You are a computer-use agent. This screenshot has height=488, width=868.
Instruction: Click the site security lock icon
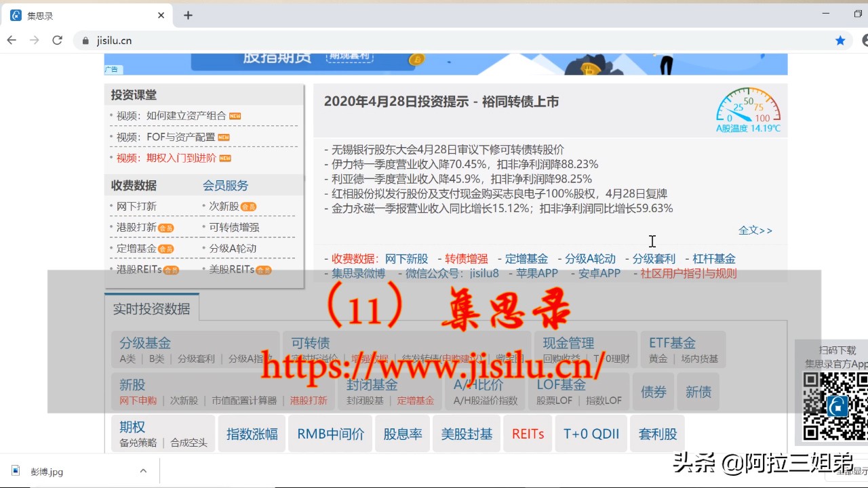[85, 40]
